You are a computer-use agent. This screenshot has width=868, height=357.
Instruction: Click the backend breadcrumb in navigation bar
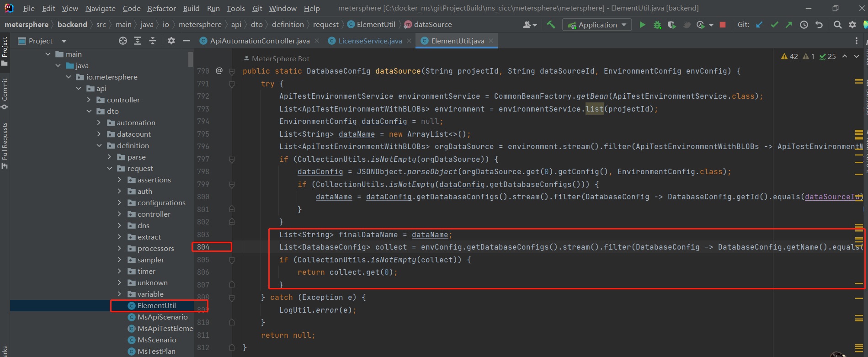72,24
